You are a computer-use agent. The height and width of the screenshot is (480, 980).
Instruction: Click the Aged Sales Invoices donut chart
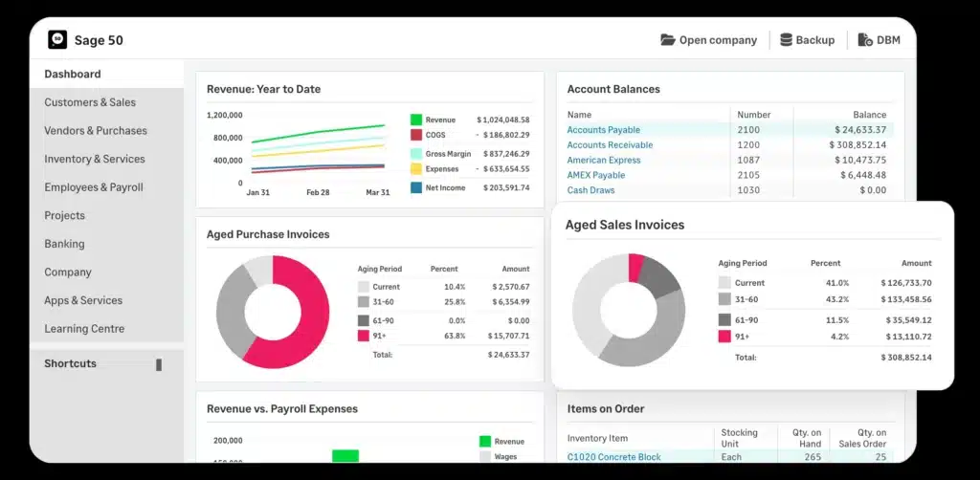[x=629, y=310]
